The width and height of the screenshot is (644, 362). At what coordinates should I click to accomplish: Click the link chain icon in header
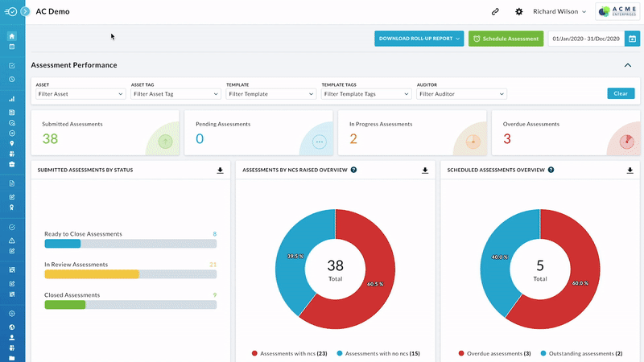(x=494, y=12)
